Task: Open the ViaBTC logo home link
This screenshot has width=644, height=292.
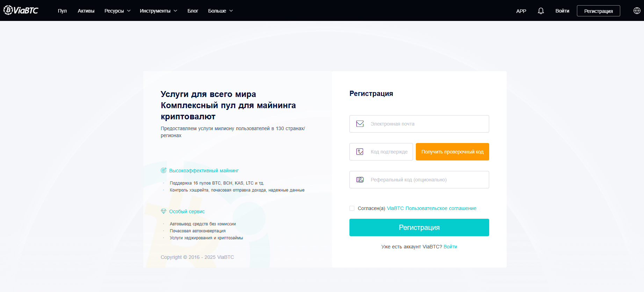Action: click(21, 10)
